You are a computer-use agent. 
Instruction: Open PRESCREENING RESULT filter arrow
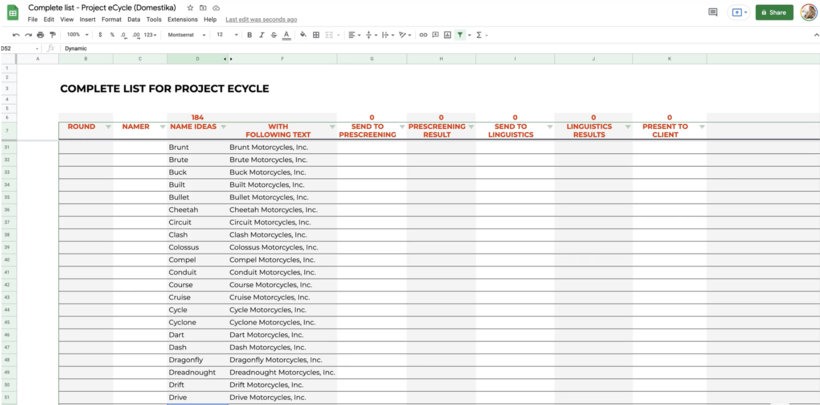coord(471,127)
